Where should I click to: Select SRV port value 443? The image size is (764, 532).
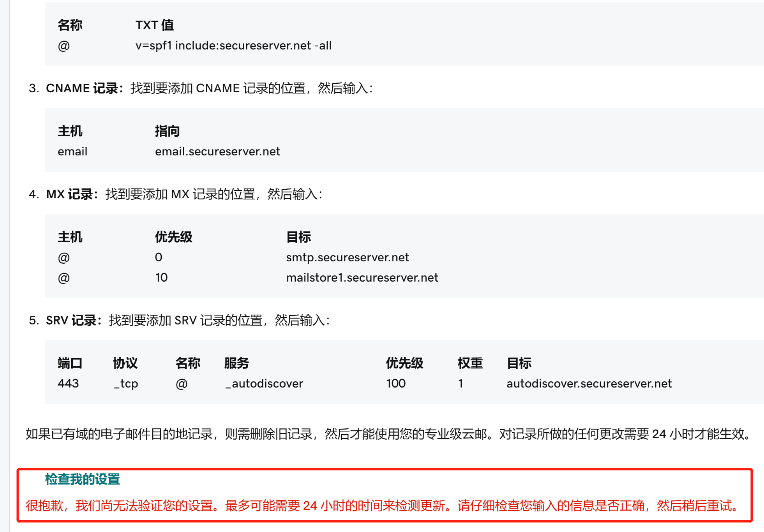[x=68, y=384]
